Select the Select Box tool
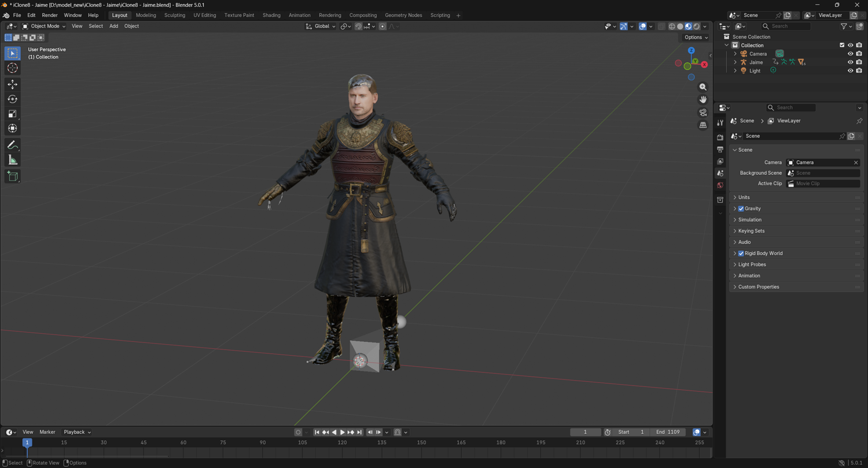This screenshot has height=468, width=868. [13, 53]
